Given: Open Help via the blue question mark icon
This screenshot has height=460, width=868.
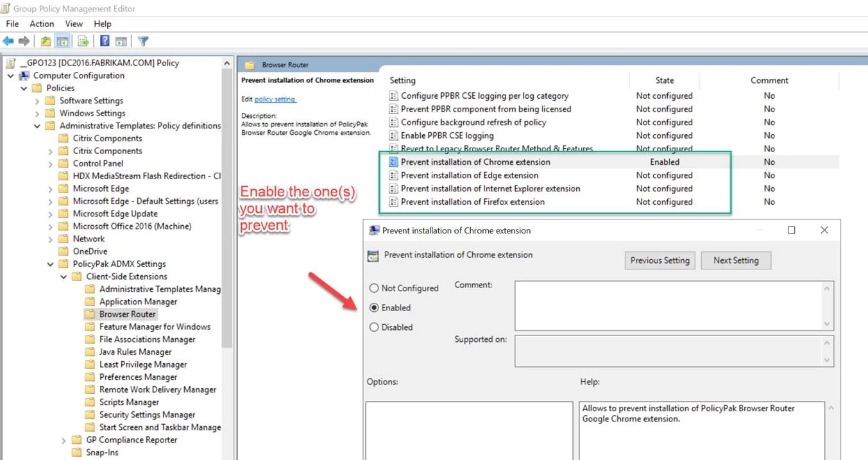Looking at the screenshot, I should 105,41.
